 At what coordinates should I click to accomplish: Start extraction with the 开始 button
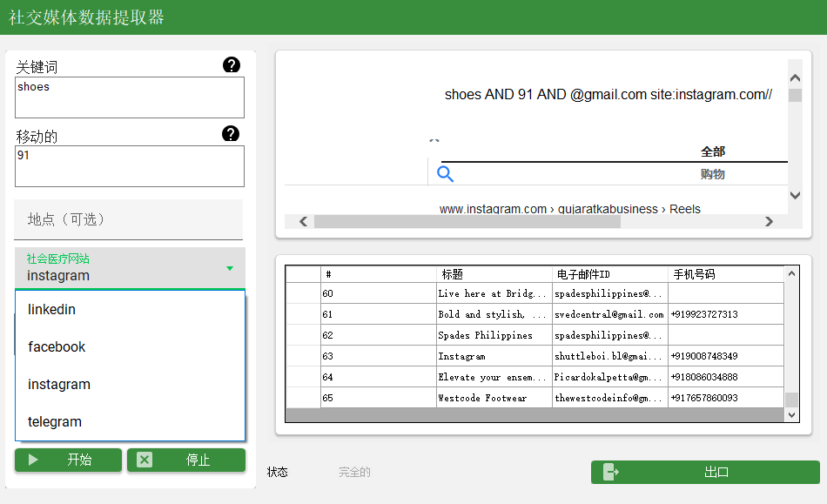point(68,460)
